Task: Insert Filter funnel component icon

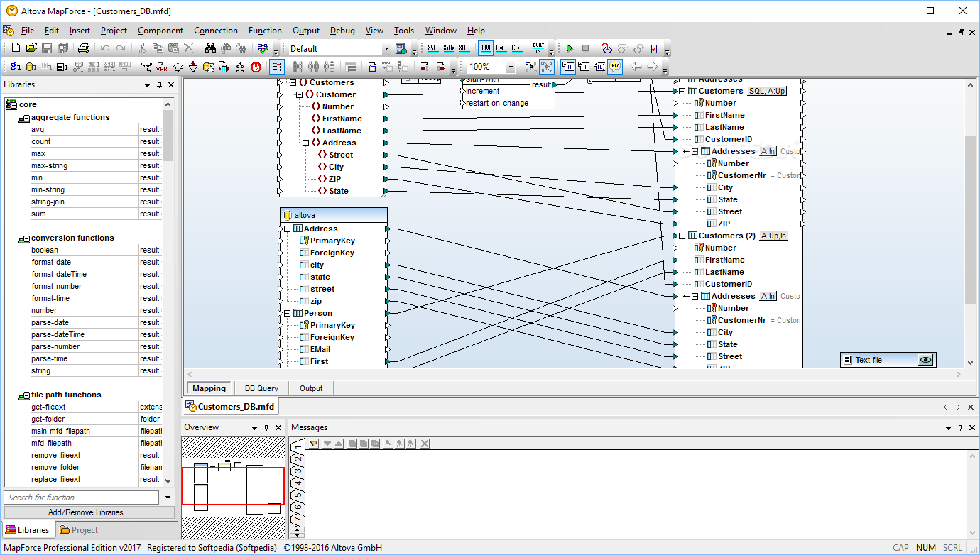Action: pyautogui.click(x=193, y=67)
